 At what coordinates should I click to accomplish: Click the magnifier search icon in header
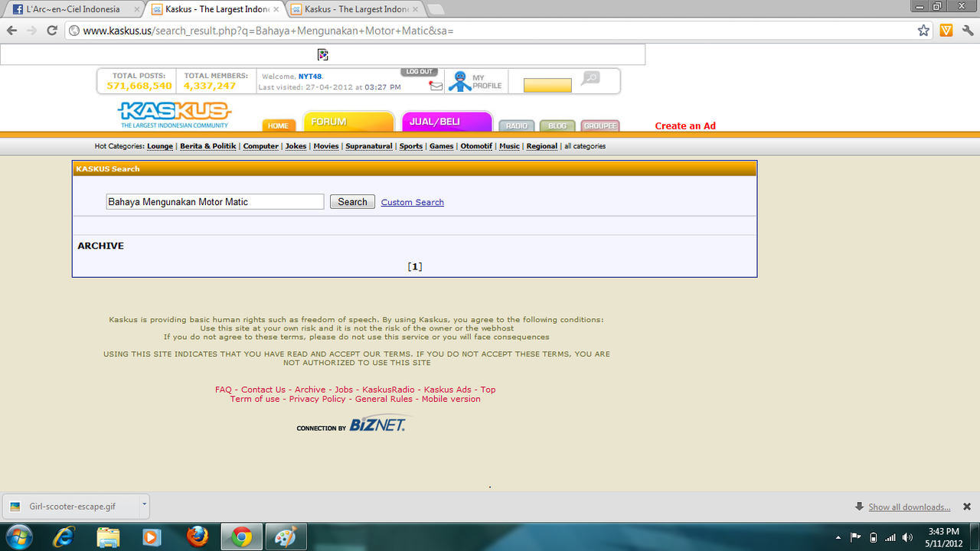click(590, 78)
